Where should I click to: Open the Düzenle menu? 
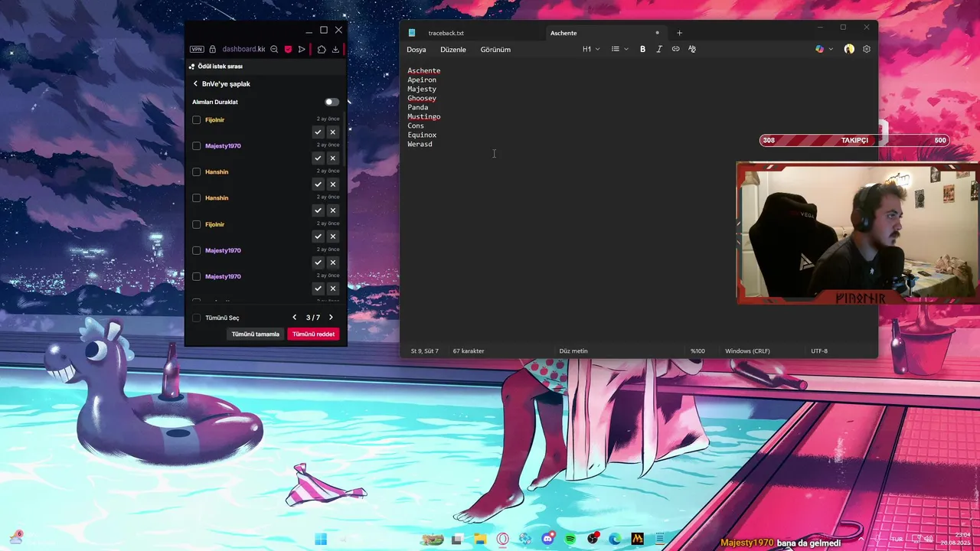click(x=453, y=50)
